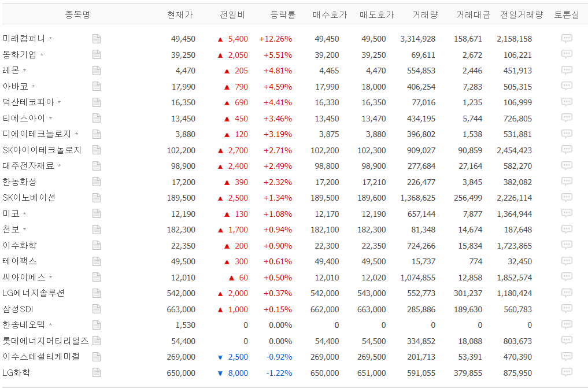Select the -0.92% change rate value
Image resolution: width=588 pixels, height=388 pixels.
pos(279,357)
